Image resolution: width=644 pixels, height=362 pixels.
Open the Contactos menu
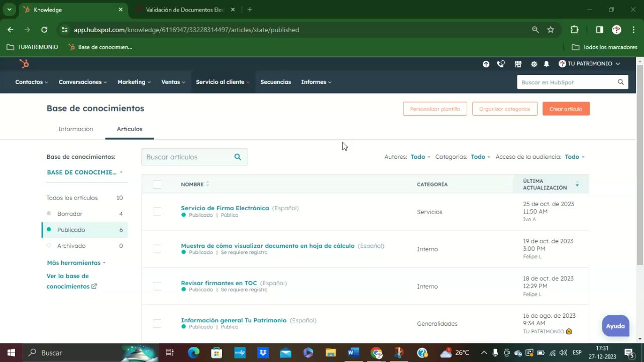click(x=32, y=82)
